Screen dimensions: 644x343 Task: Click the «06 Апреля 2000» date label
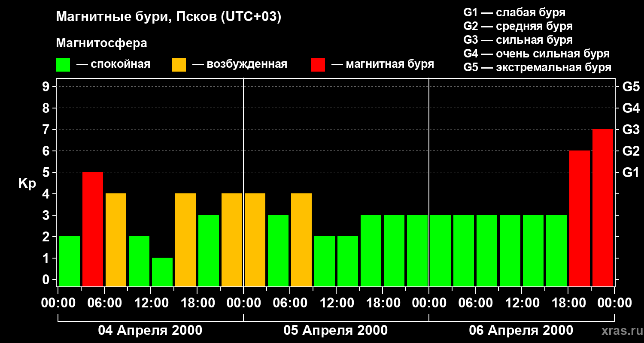pyautogui.click(x=521, y=331)
